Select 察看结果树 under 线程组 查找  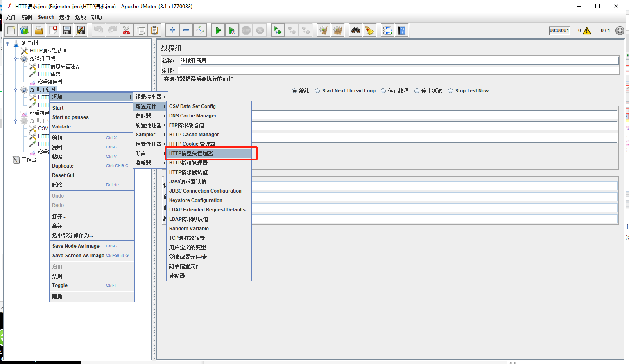(50, 82)
